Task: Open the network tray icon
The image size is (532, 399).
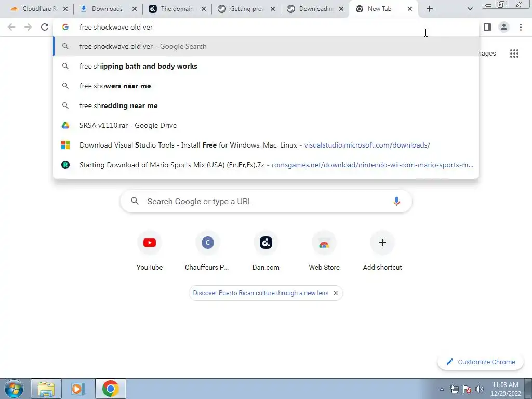Action: tap(454, 389)
